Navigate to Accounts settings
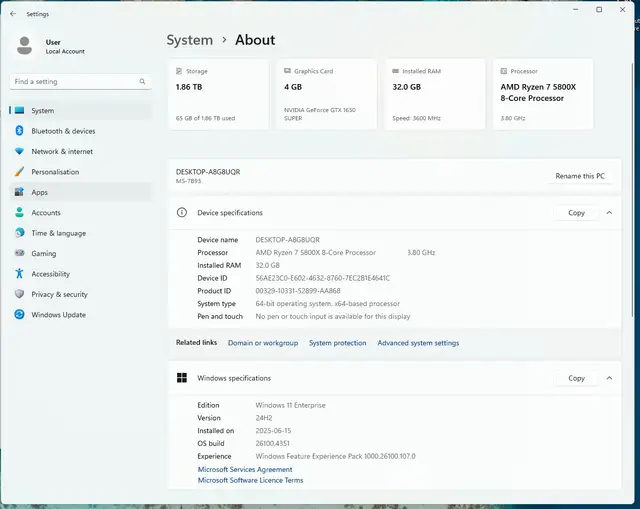640x509 pixels. tap(46, 213)
